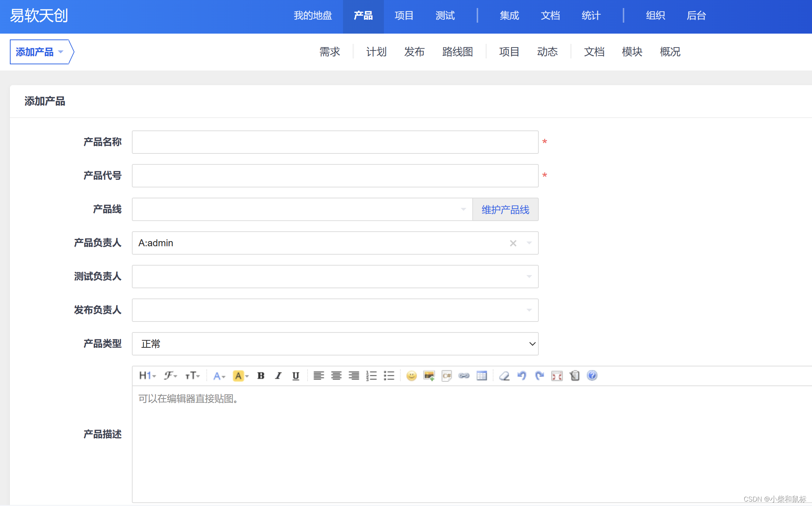Toggle fullscreen editor mode
This screenshot has height=506, width=812.
click(x=557, y=376)
